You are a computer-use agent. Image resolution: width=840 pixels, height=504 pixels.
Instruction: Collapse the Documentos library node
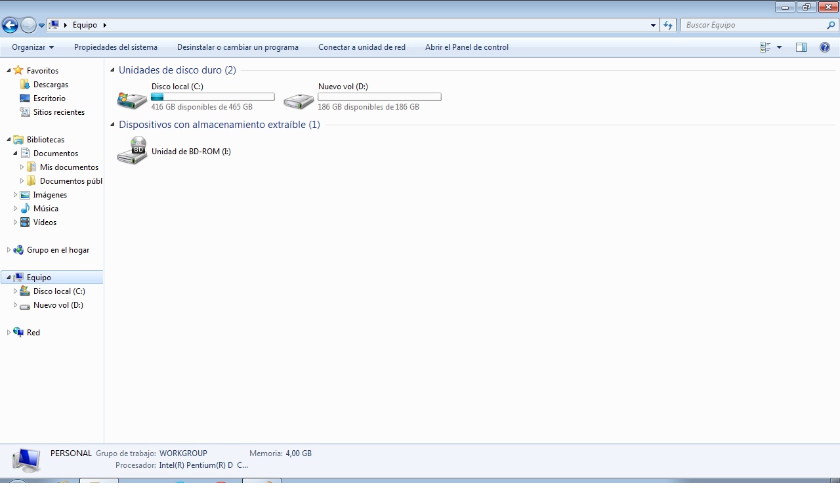tap(15, 153)
